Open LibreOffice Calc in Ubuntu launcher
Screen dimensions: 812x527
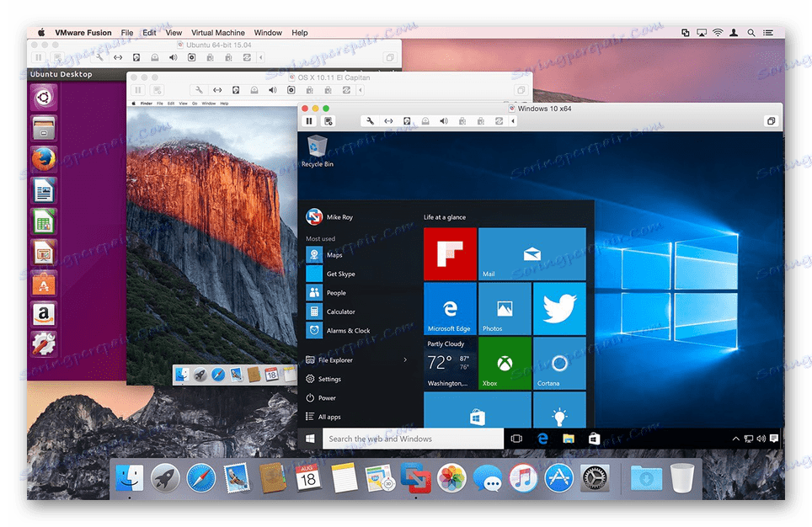point(44,221)
